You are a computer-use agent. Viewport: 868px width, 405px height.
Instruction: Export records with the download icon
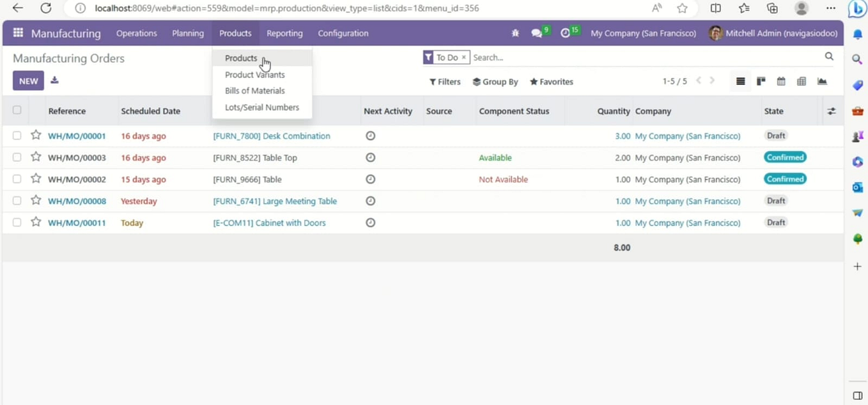click(x=54, y=81)
